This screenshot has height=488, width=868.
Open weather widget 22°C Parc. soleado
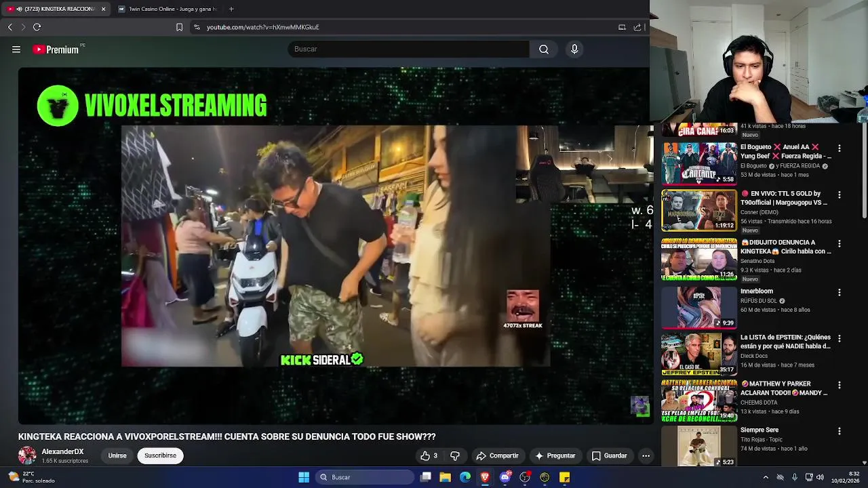pos(31,477)
